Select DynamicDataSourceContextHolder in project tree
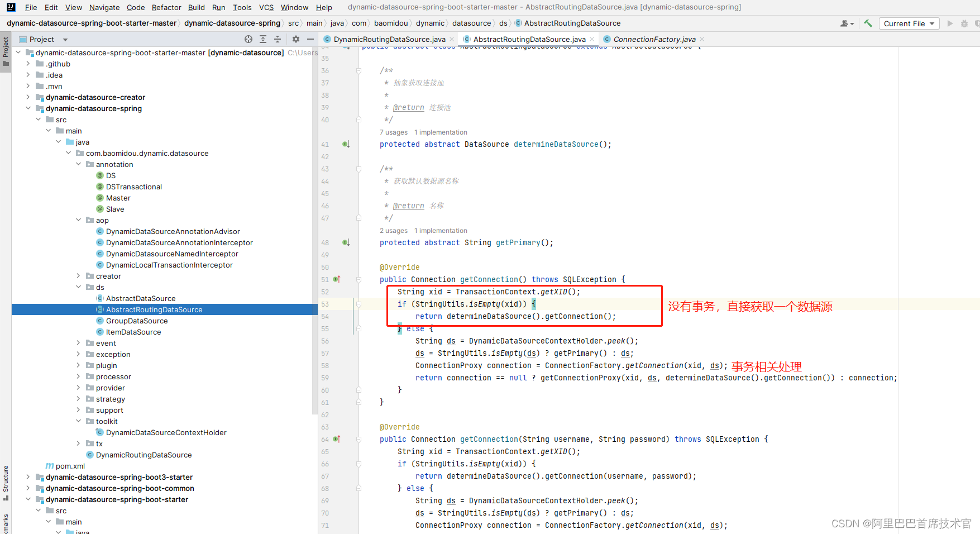980x534 pixels. (x=166, y=432)
